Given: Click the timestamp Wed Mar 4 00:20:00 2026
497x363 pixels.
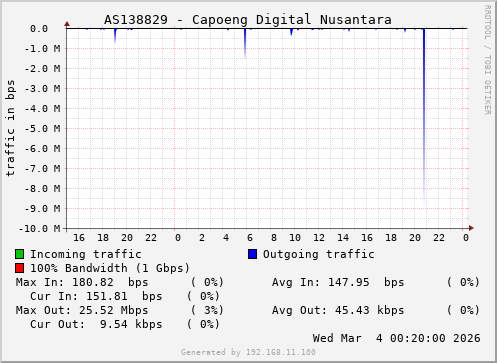Looking at the screenshot, I should point(396,338).
